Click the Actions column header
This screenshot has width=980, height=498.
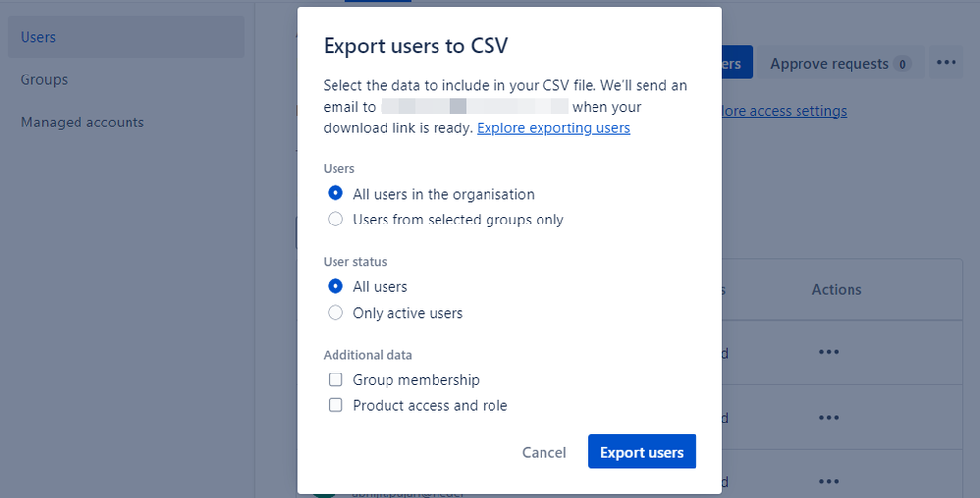click(x=836, y=290)
